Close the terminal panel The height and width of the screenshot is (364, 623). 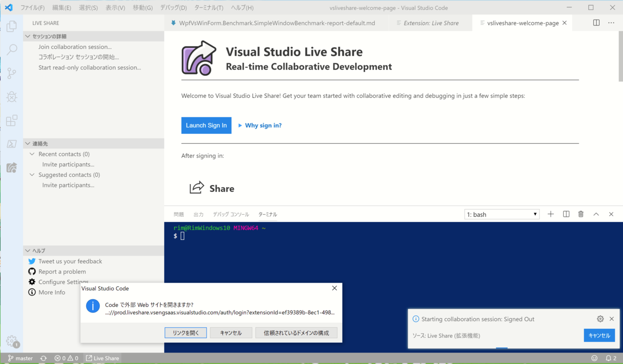click(x=611, y=214)
